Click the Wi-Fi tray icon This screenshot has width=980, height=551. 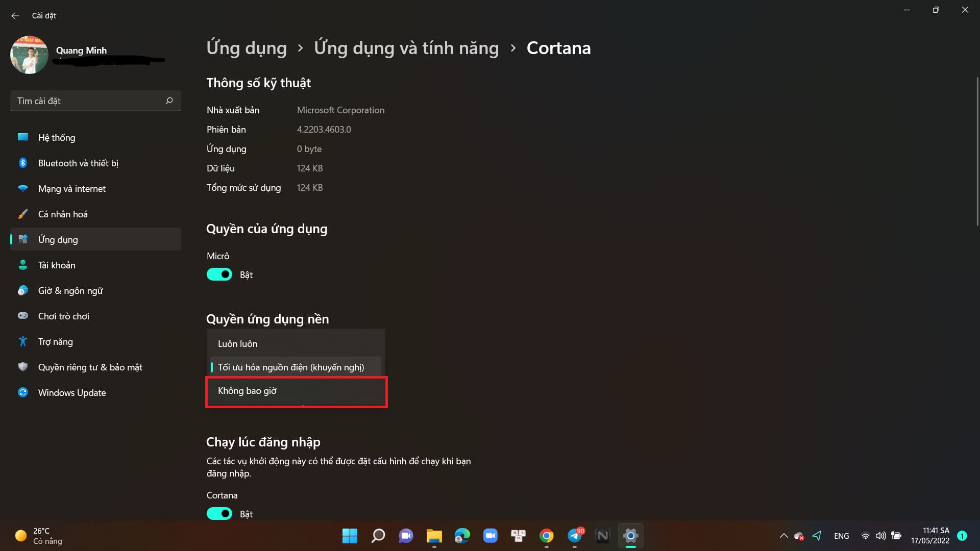coord(865,536)
